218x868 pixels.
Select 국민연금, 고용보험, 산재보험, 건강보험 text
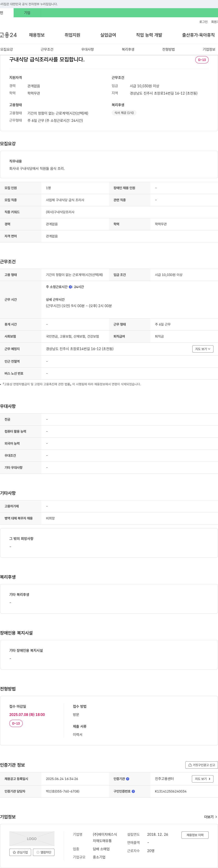click(72, 336)
